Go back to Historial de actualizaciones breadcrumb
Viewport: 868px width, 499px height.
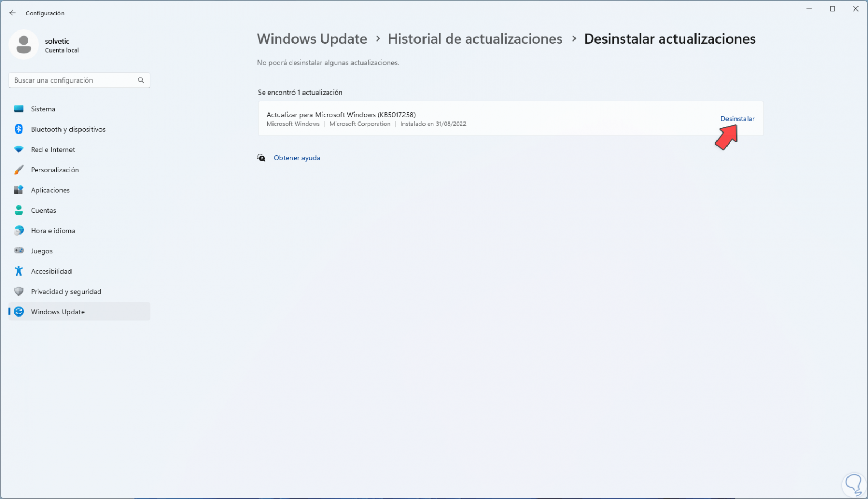point(475,39)
